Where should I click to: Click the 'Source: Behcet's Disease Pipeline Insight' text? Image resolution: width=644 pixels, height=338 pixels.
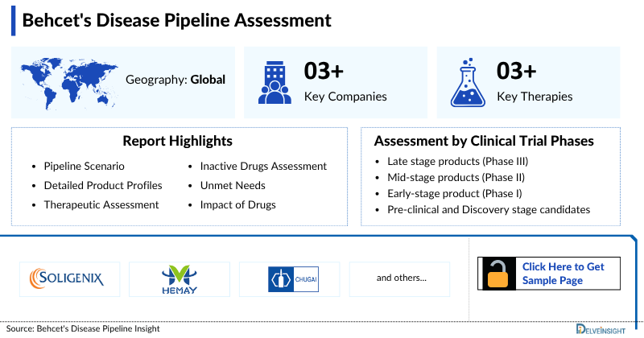pos(83,328)
